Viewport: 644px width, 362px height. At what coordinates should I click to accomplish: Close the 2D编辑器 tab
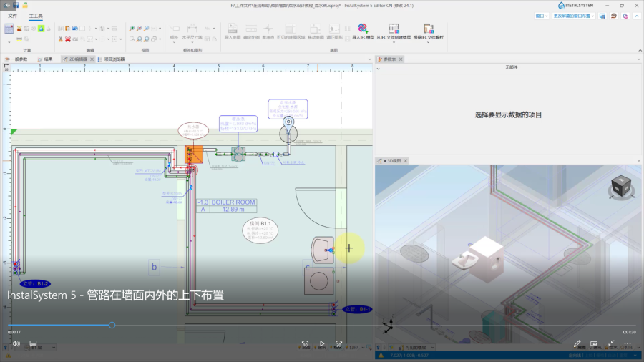pos(92,59)
